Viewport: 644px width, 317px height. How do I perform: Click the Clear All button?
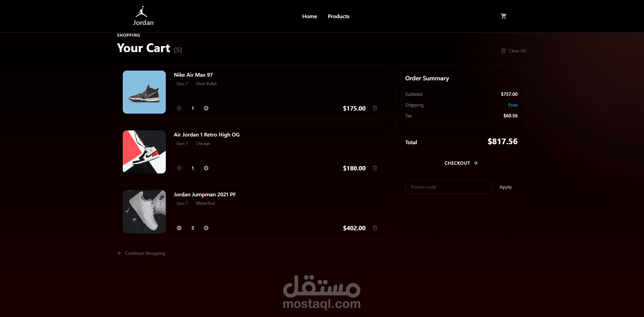coord(514,51)
